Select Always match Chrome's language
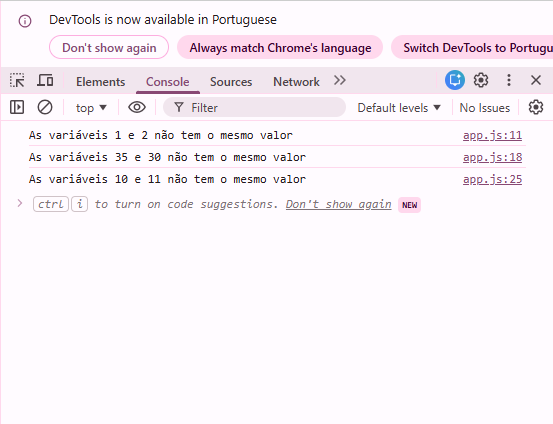Image resolution: width=553 pixels, height=424 pixels. point(280,47)
